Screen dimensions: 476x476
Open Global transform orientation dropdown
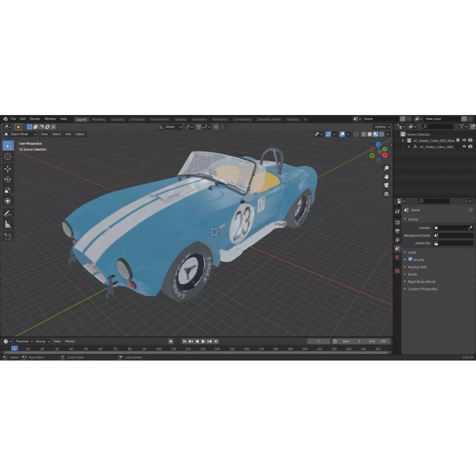(x=170, y=127)
